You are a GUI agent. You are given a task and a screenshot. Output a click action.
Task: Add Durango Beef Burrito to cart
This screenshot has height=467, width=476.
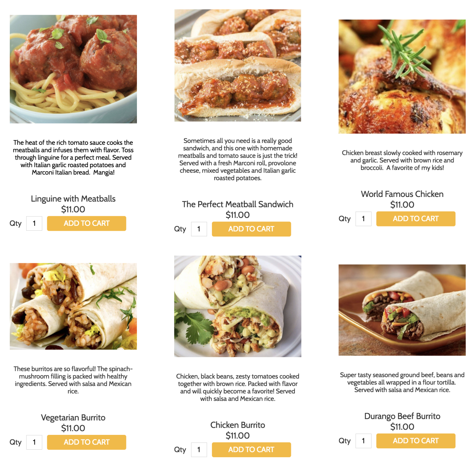point(416,441)
